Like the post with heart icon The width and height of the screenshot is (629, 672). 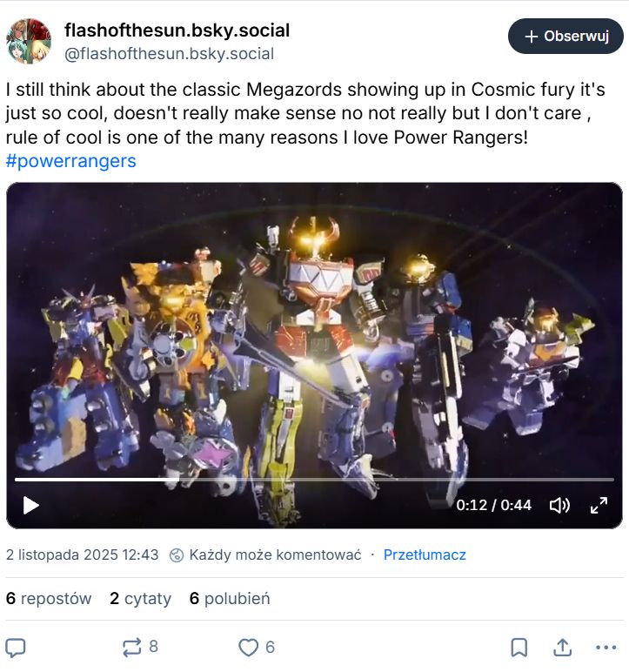tap(248, 647)
